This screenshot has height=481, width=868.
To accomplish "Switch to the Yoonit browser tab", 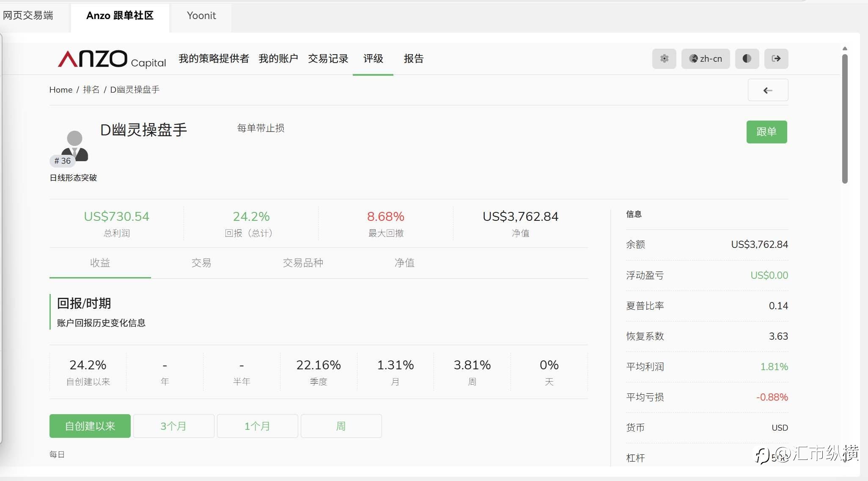I will point(201,16).
